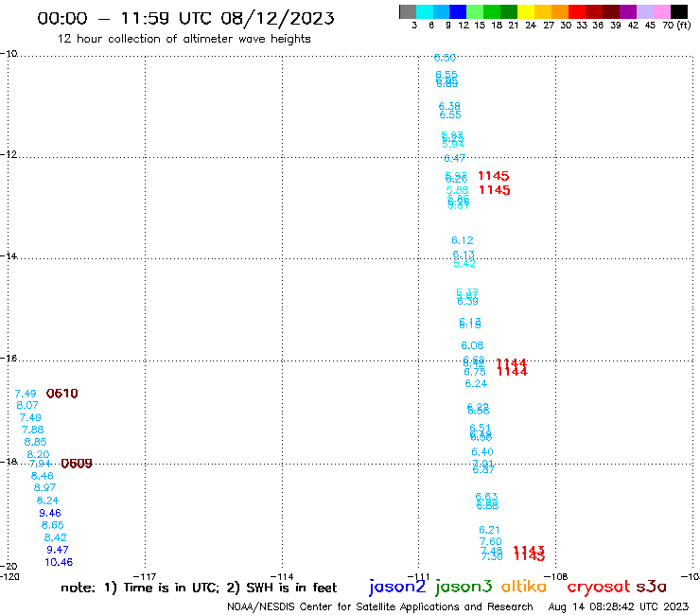Click the gray swatch in the wave height legend
Image resolution: width=700 pixels, height=615 pixels.
[x=408, y=11]
